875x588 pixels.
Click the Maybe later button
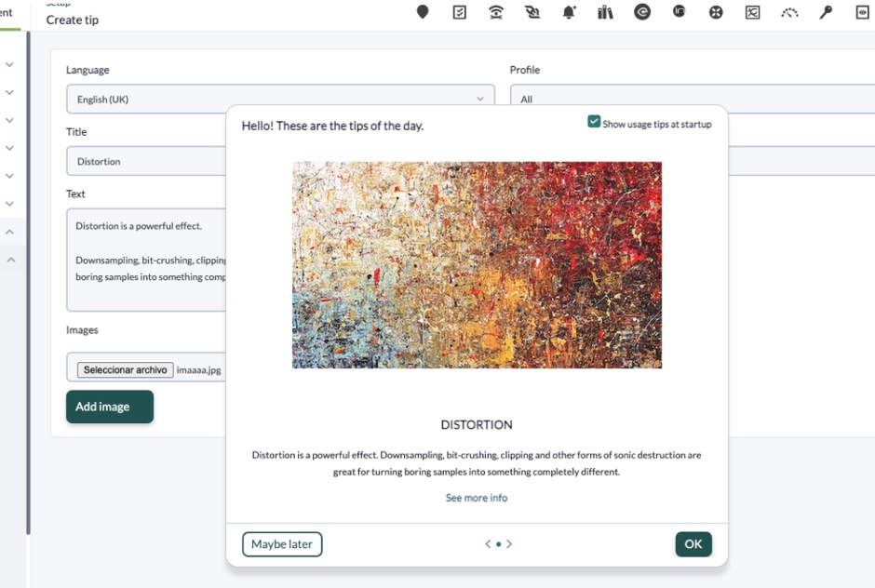(x=282, y=544)
